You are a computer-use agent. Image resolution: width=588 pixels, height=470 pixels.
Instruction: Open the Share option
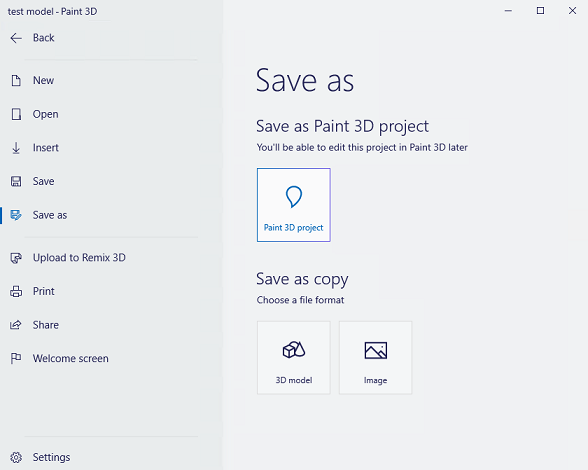46,325
